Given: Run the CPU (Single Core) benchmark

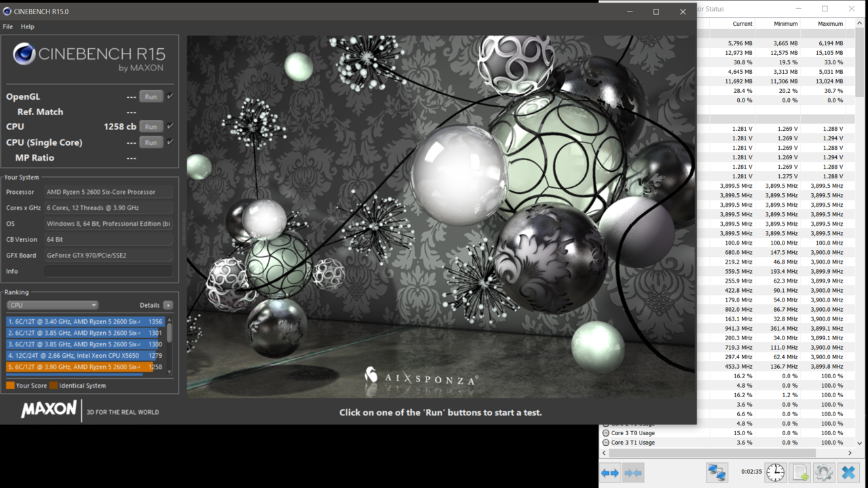Looking at the screenshot, I should pos(151,142).
